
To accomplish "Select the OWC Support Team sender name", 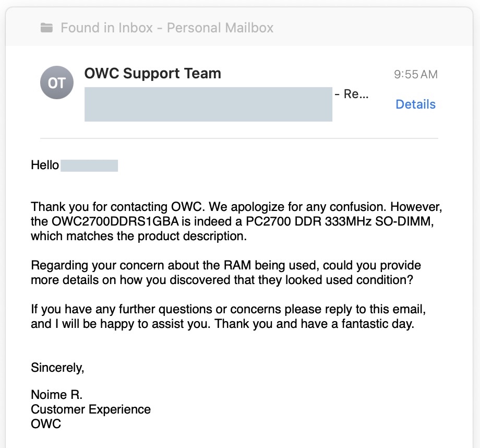I will pyautogui.click(x=152, y=74).
